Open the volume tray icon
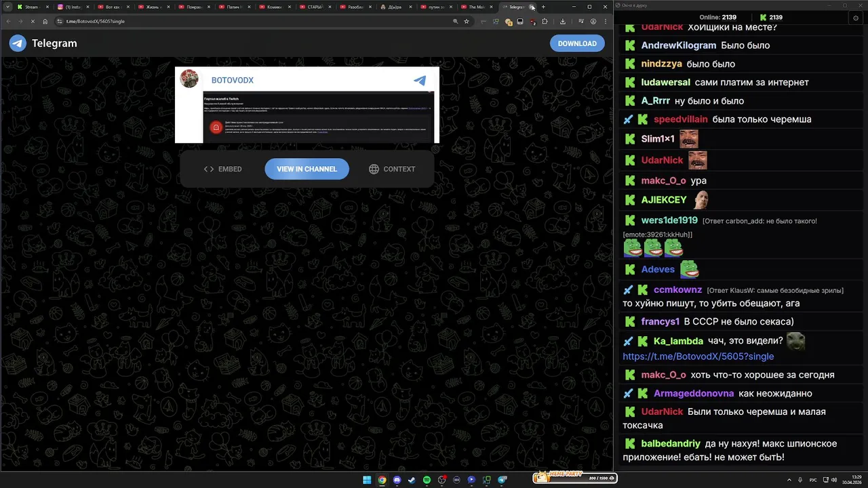 pos(835,480)
